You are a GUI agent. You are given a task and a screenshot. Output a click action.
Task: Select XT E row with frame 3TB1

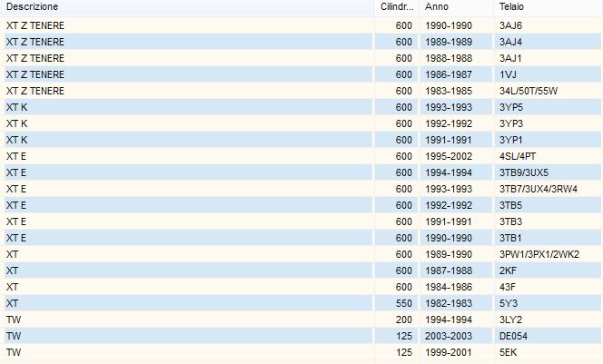pos(301,238)
